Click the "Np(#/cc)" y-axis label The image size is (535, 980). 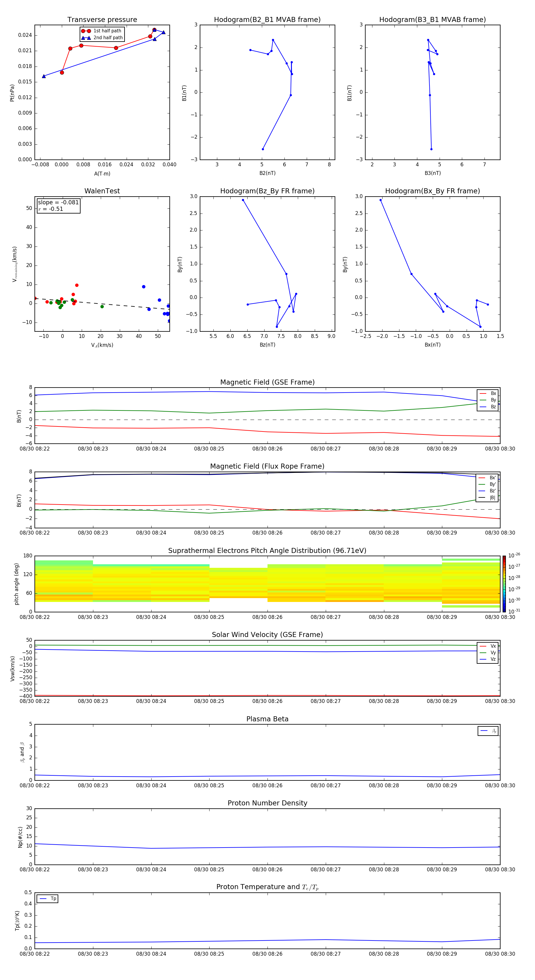pos(20,837)
